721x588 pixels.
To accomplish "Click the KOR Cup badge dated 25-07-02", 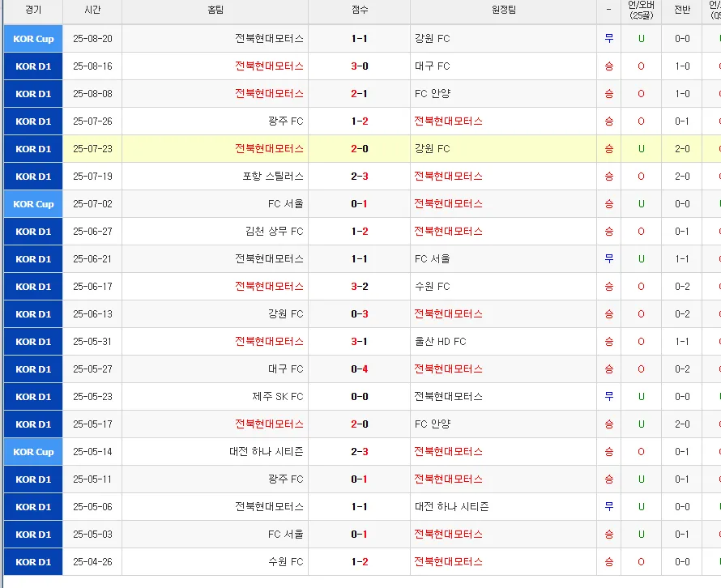I will point(33,203).
